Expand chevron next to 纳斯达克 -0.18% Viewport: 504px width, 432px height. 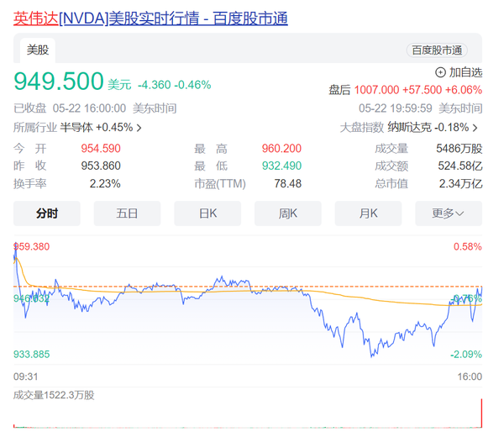[475, 128]
